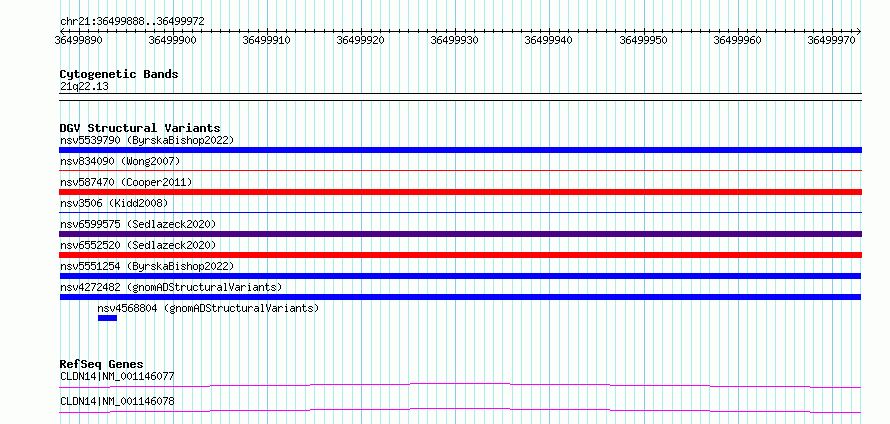This screenshot has width=890, height=424.
Task: Open variant nsv5551254 (ByrskaBishop2022) label
Action: click(x=147, y=266)
